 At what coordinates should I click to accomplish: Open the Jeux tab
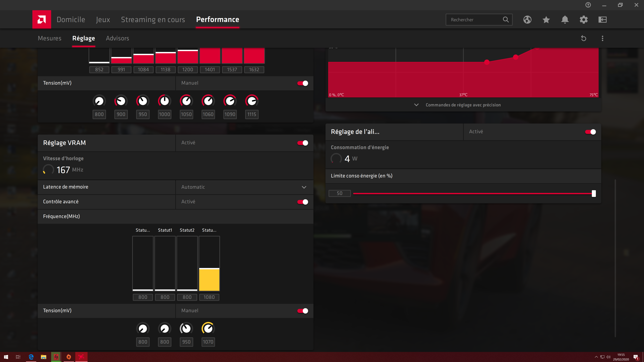point(103,19)
